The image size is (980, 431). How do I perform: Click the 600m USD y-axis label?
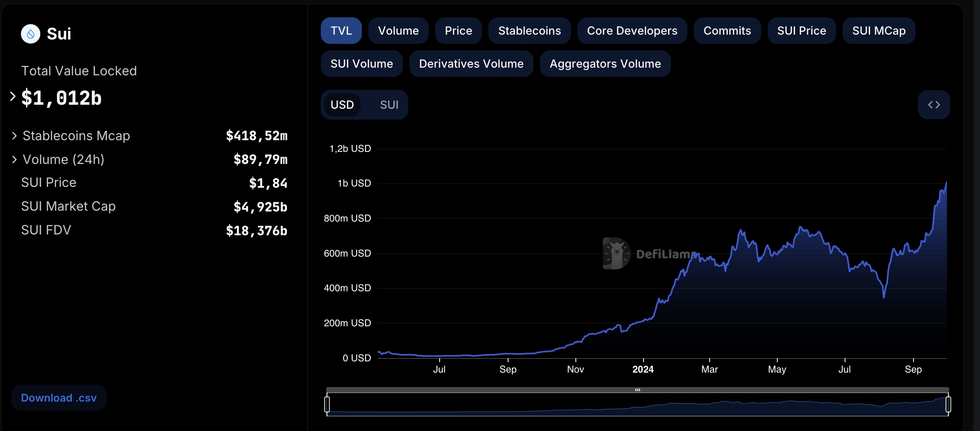347,253
